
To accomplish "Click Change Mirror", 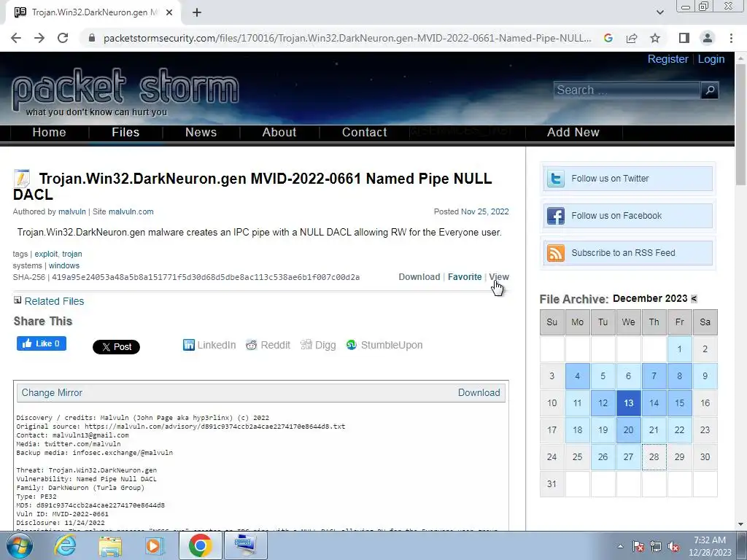I will coord(52,393).
